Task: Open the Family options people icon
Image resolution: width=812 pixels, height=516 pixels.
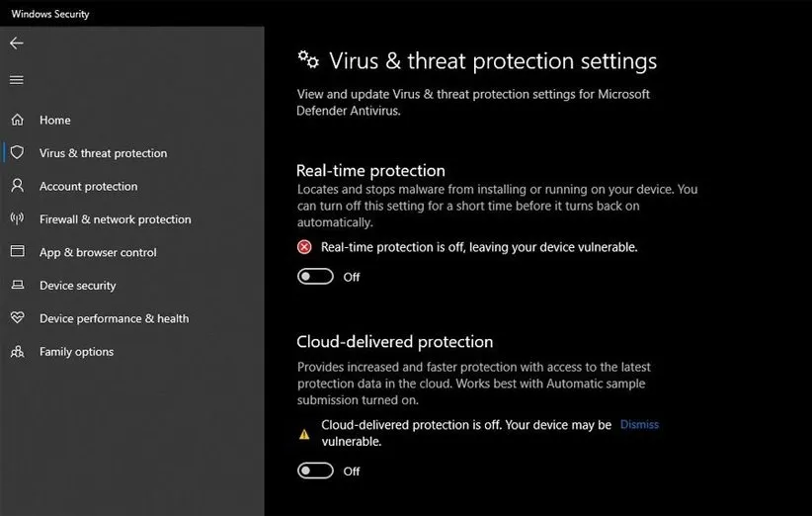Action: tap(17, 352)
